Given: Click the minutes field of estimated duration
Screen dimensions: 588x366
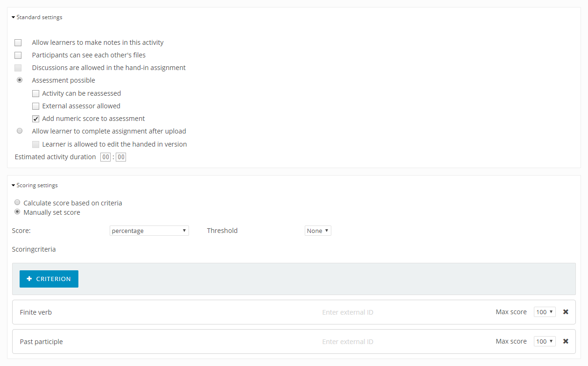Looking at the screenshot, I should point(121,157).
